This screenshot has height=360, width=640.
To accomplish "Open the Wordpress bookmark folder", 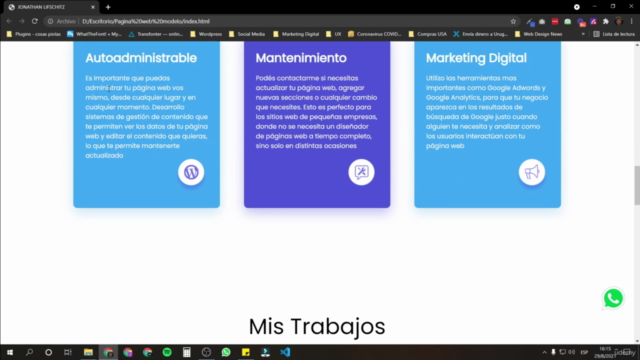I will tap(206, 34).
